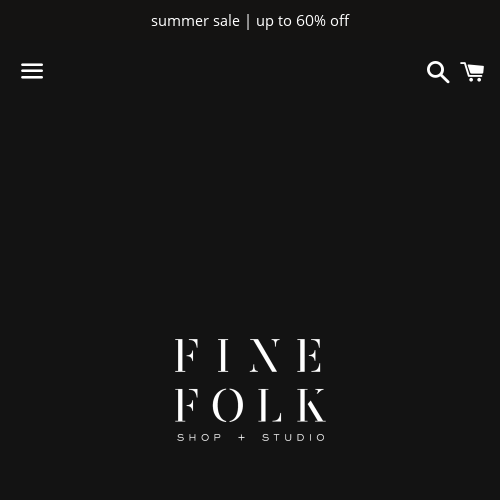Click the 'SHOP + STUDIO' tagline under logo
The height and width of the screenshot is (500, 500).
pos(251,437)
